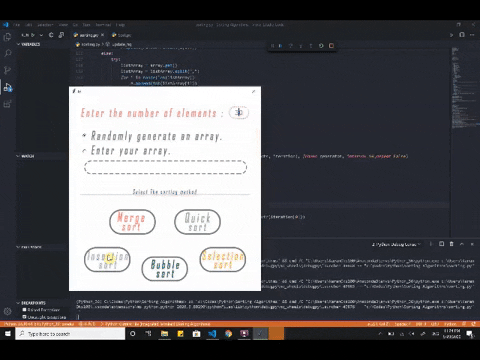Screen dimensions: 480x360
Task: Open the View menu
Action: [63, 25]
